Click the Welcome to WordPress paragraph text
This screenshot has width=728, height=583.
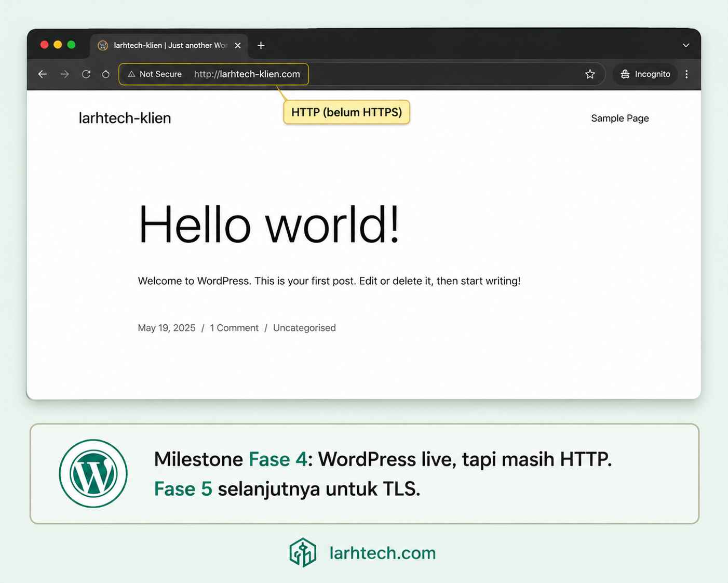tap(329, 281)
